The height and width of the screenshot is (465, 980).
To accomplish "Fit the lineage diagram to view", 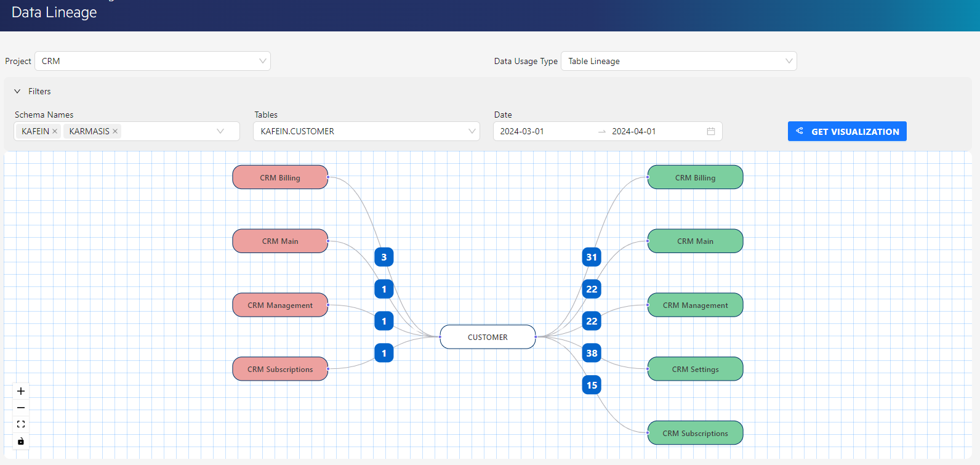I will tap(21, 424).
